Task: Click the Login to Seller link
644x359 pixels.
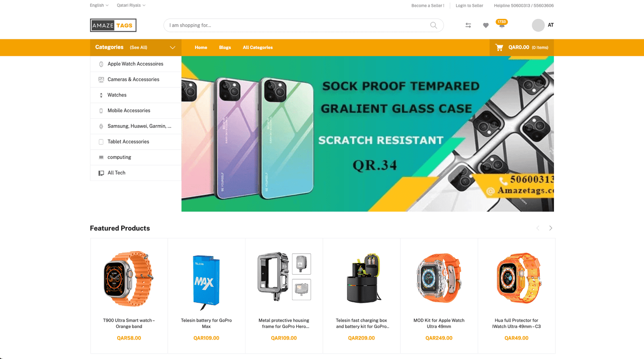Action: 469,6
